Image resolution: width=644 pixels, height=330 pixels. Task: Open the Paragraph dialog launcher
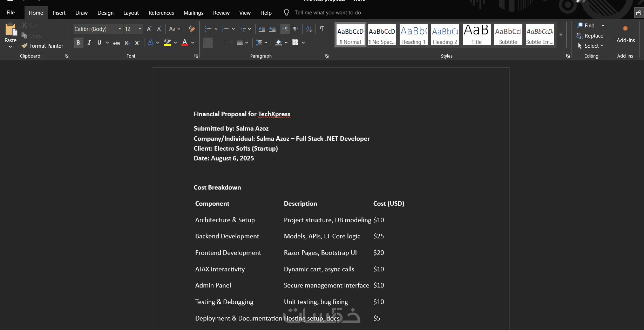pos(327,56)
